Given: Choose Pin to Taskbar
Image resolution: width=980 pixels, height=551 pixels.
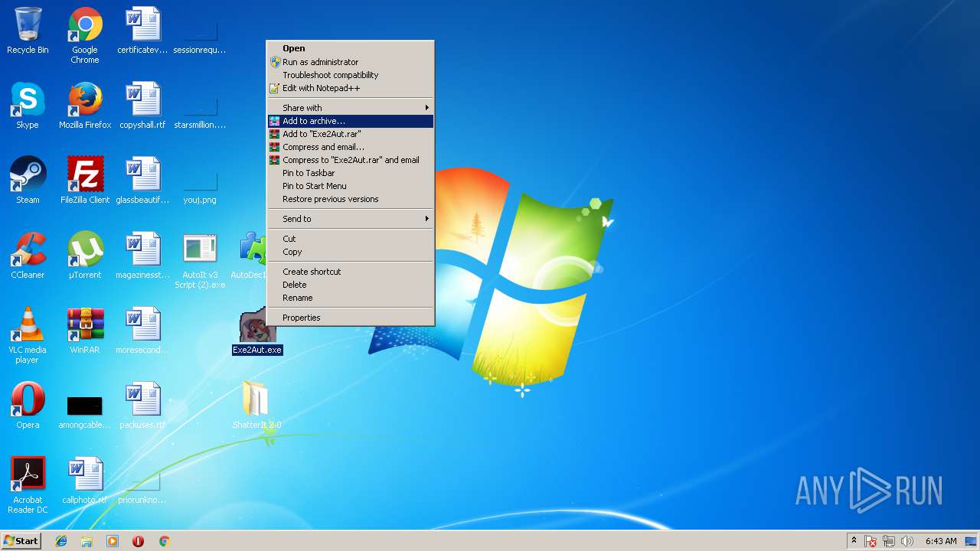Looking at the screenshot, I should 351,173.
